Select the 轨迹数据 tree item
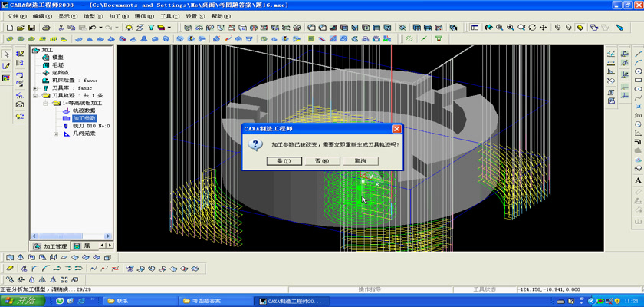Image resolution: width=644 pixels, height=307 pixels. point(84,111)
